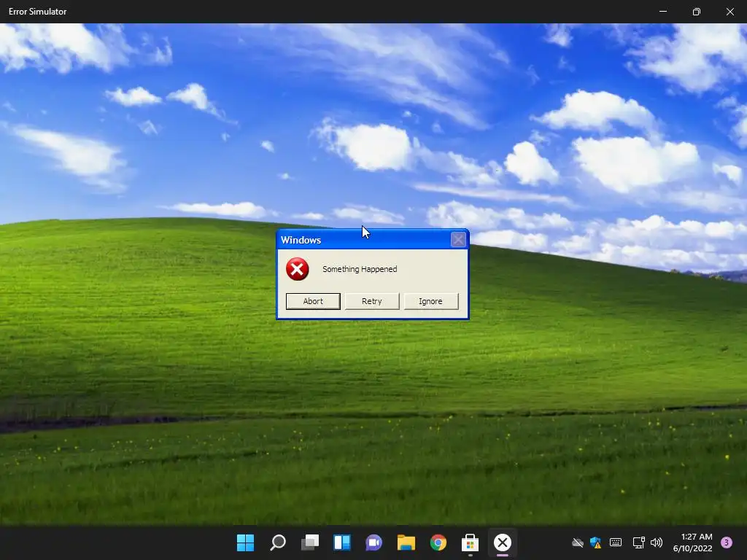Image resolution: width=747 pixels, height=560 pixels.
Task: Click the 'Windows' dialog title bar text
Action: pos(301,240)
